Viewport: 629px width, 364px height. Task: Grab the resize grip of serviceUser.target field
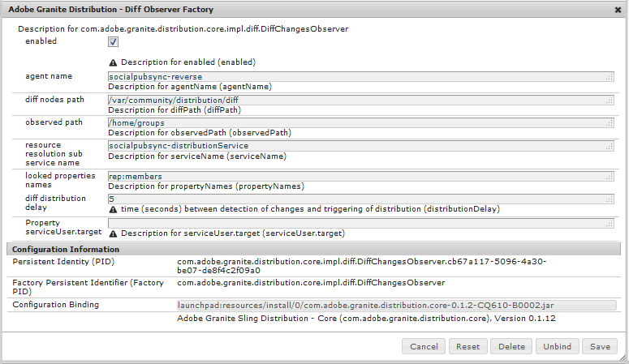610,224
